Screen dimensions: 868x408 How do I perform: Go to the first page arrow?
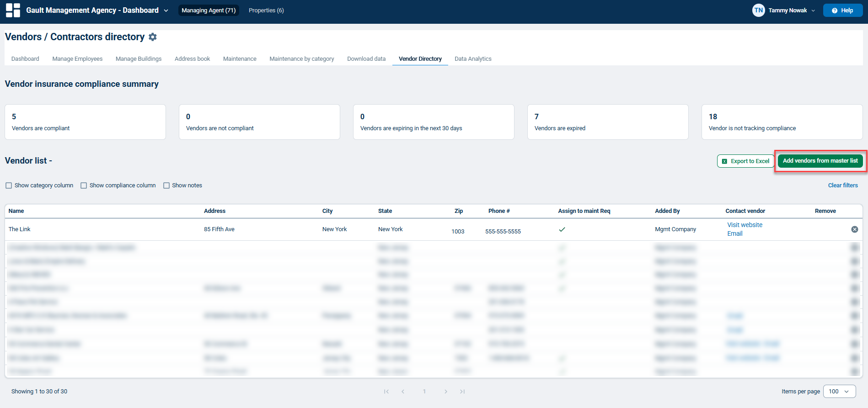386,392
